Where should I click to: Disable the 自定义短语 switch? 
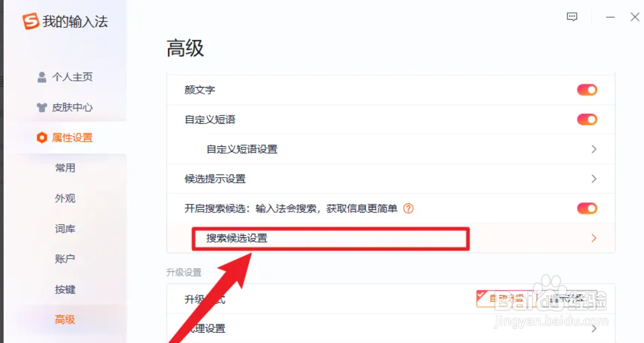point(587,119)
